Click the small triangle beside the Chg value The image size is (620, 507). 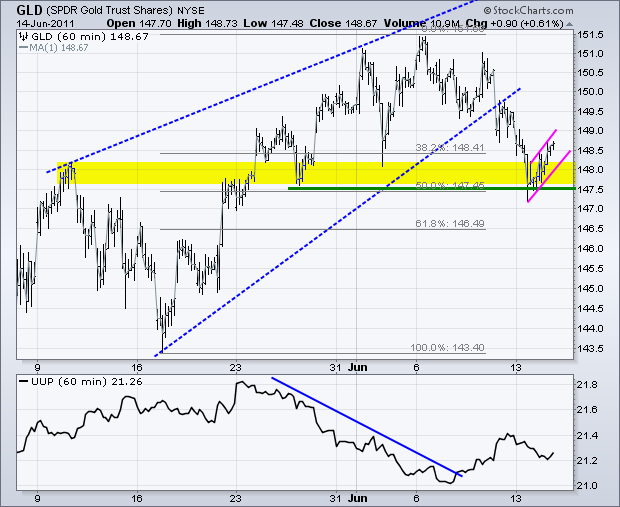pyautogui.click(x=569, y=24)
